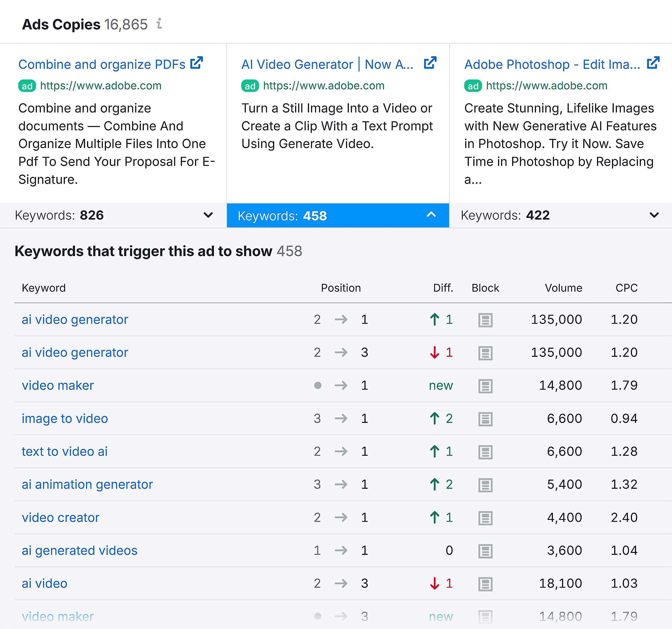Screen dimensions: 672x629
Task: Expand the Keywords 826 list
Action: pyautogui.click(x=208, y=215)
